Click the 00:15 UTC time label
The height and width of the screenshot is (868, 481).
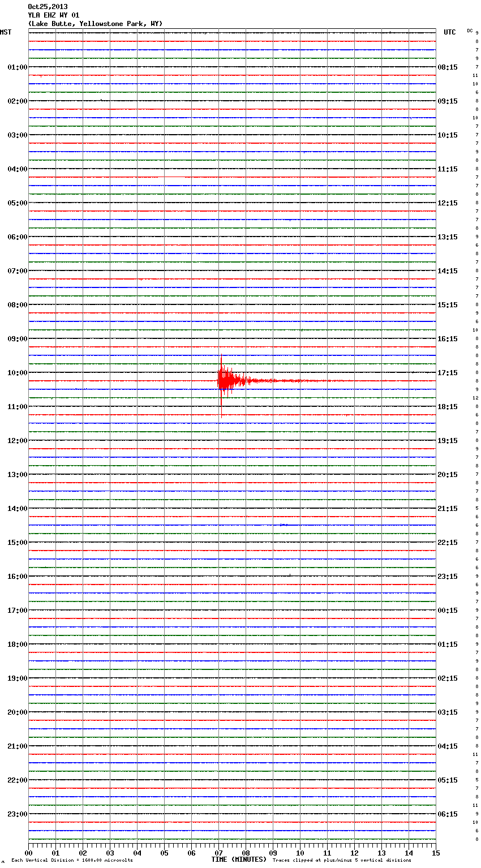[448, 611]
